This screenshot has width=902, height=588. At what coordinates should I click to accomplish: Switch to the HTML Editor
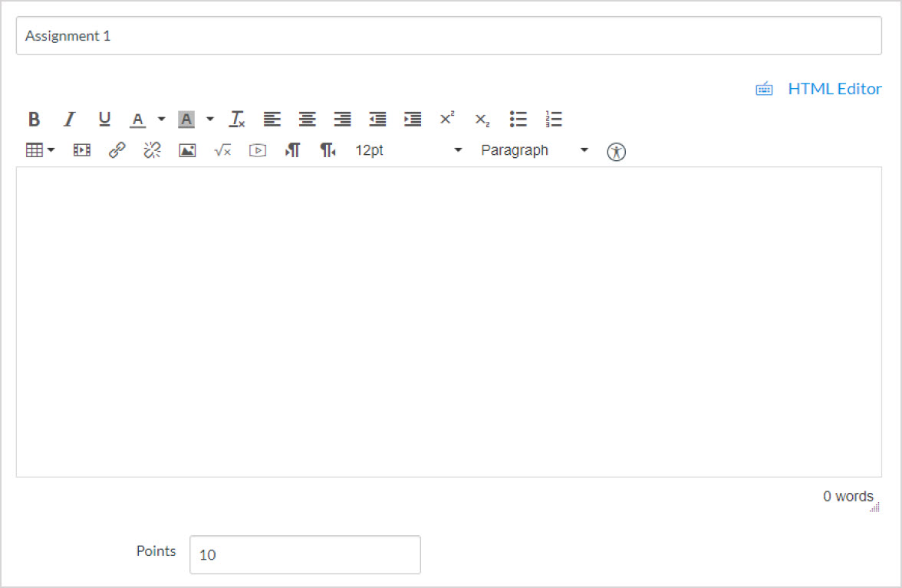(x=834, y=89)
